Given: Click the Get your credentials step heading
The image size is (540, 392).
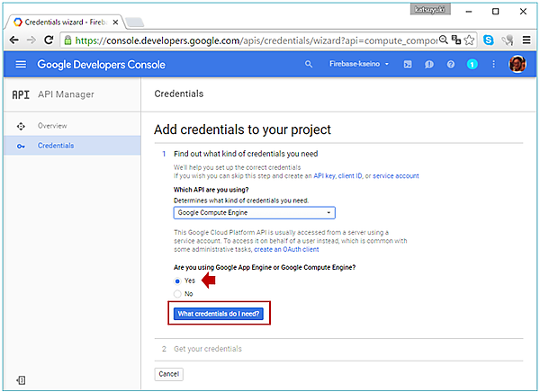Looking at the screenshot, I should 208,349.
